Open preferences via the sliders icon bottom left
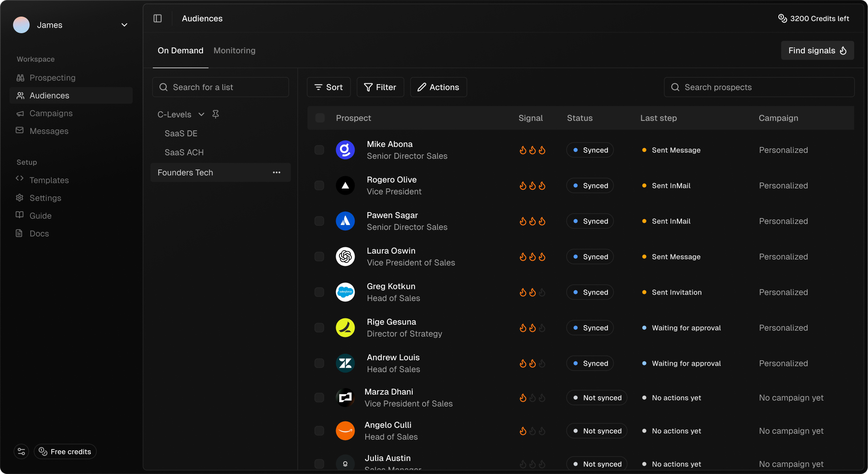The image size is (868, 474). tap(21, 451)
